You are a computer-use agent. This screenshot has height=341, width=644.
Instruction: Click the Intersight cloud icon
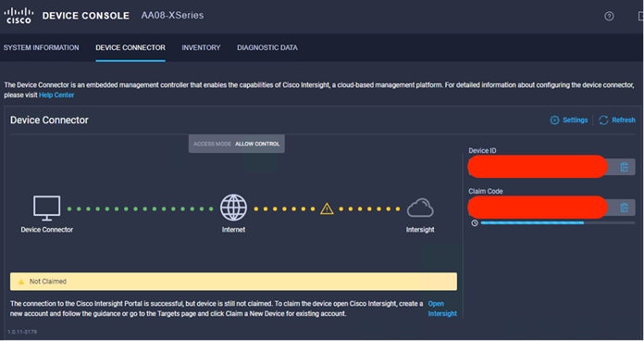click(x=420, y=208)
